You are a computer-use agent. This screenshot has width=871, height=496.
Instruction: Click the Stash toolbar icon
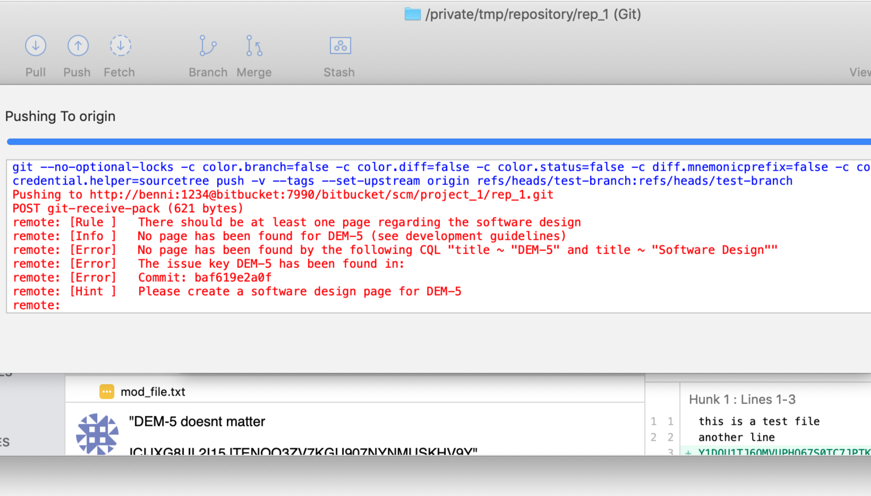[x=340, y=46]
